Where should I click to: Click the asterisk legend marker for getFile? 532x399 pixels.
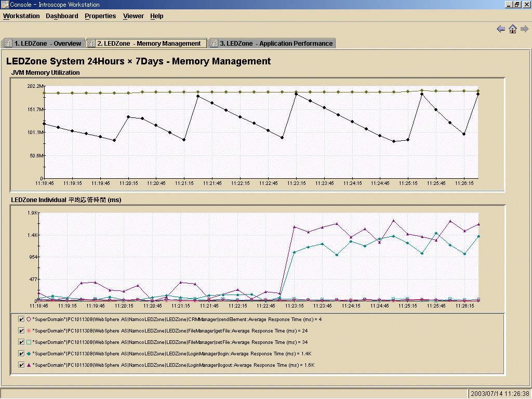tap(29, 331)
